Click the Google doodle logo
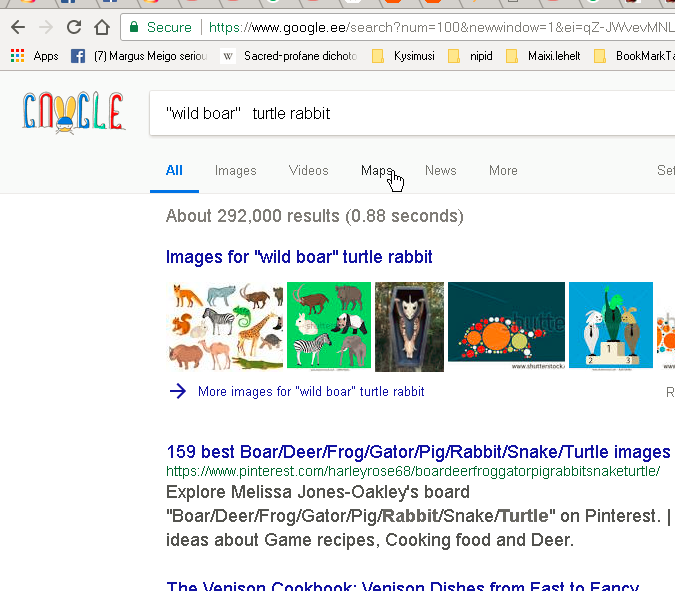The width and height of the screenshot is (675, 591). coord(73,112)
